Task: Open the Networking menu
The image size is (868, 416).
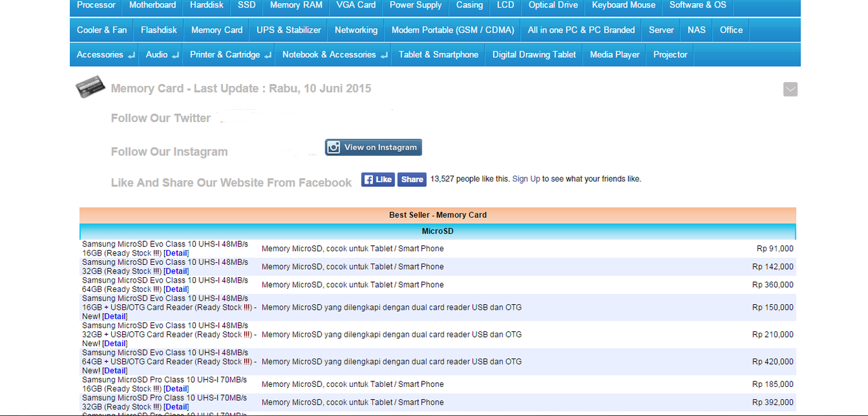Action: (356, 30)
